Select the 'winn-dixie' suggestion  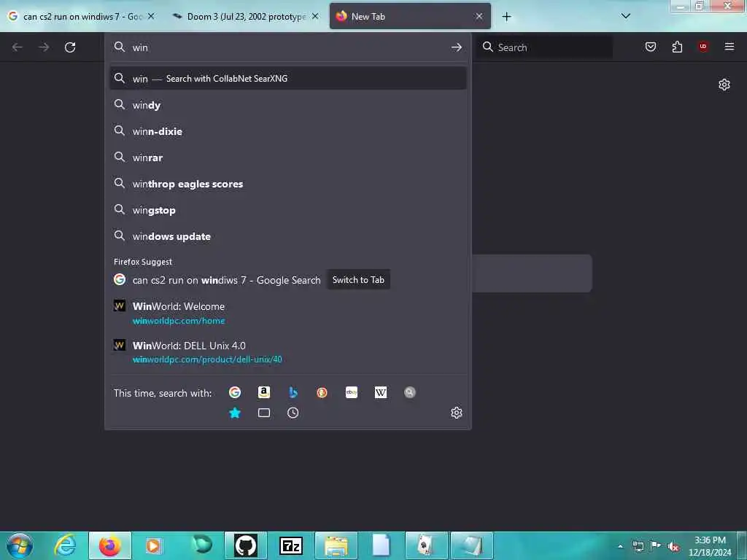pos(287,131)
